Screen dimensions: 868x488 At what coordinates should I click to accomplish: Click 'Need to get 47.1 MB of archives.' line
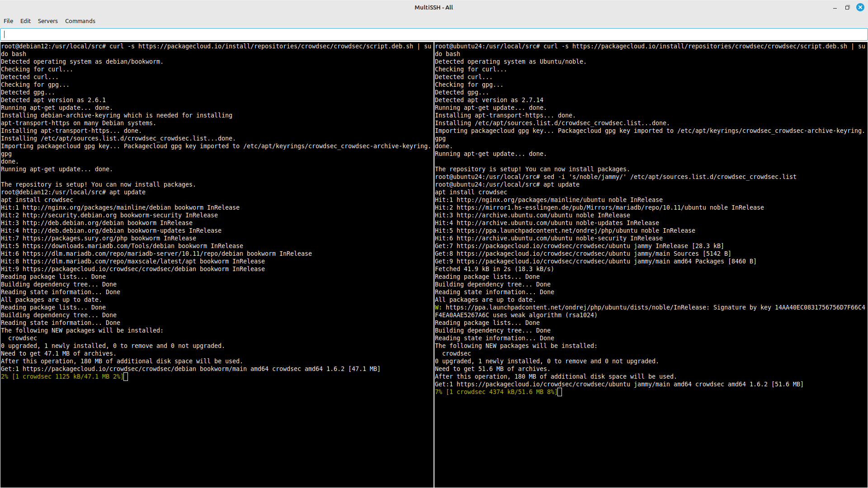click(59, 353)
